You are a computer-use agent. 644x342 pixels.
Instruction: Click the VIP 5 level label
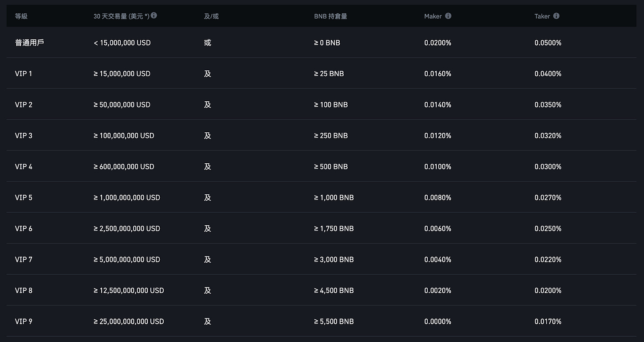point(23,198)
